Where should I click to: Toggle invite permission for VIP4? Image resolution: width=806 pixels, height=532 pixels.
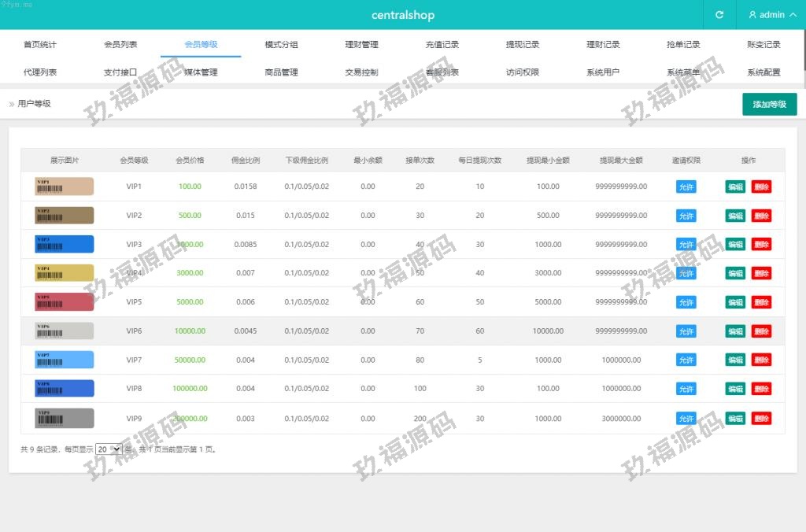pyautogui.click(x=686, y=274)
